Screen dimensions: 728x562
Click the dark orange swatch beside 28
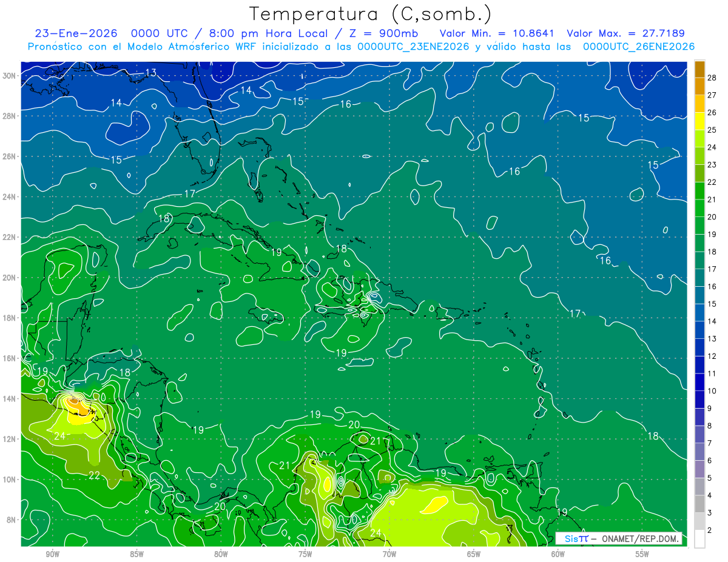699,69
